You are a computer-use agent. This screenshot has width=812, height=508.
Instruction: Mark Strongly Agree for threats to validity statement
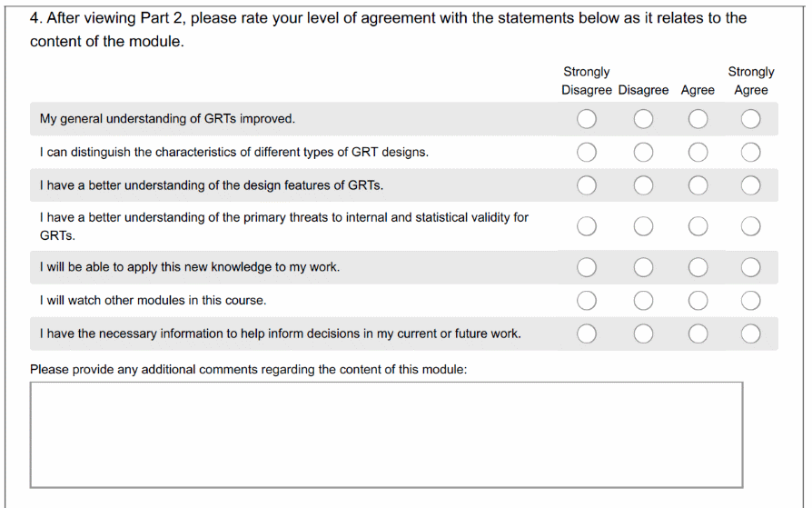coord(750,225)
